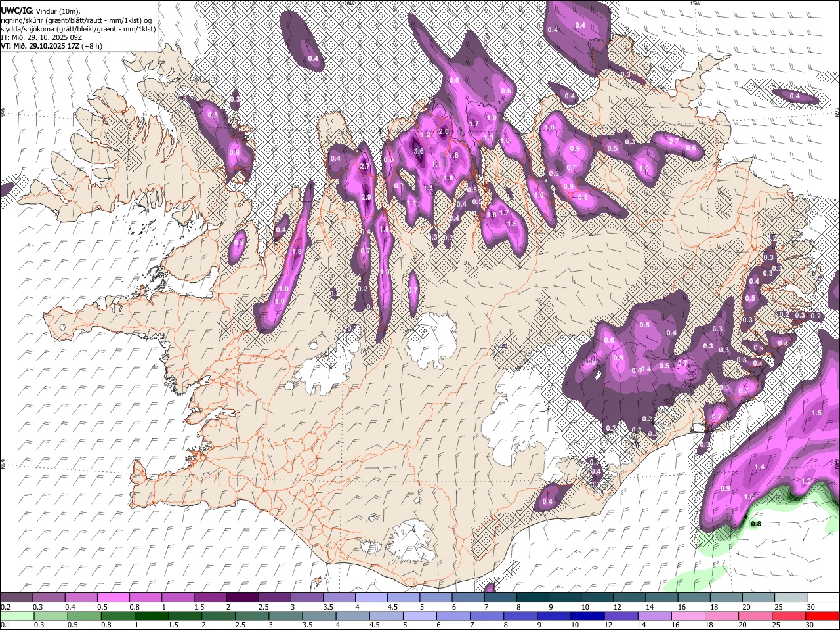Click the '0.1' tick label on bottom legend scale
The image size is (840, 630).
(6, 625)
